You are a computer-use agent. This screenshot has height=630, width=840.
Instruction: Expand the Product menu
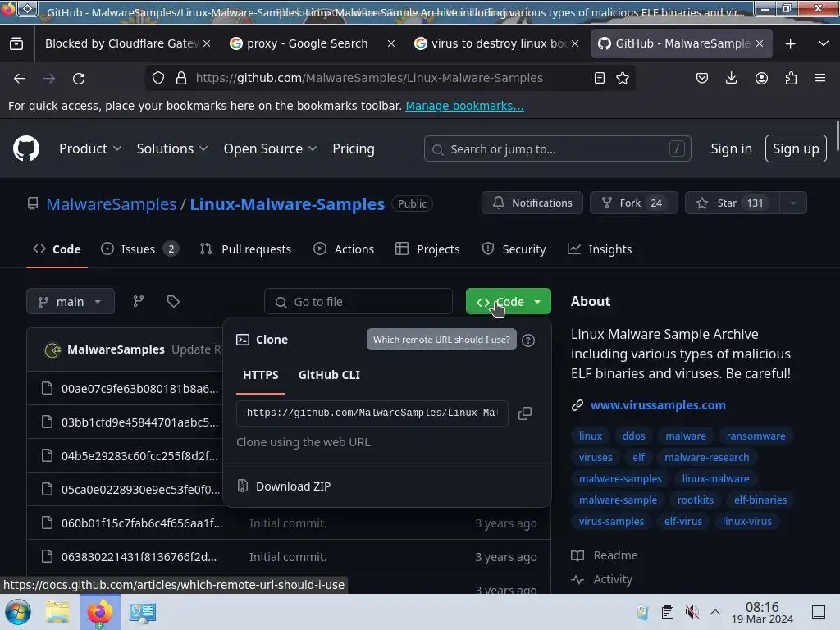[90, 148]
